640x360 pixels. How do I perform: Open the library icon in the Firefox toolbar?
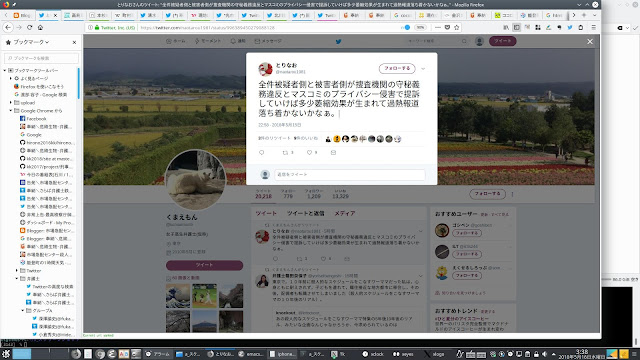[506, 27]
